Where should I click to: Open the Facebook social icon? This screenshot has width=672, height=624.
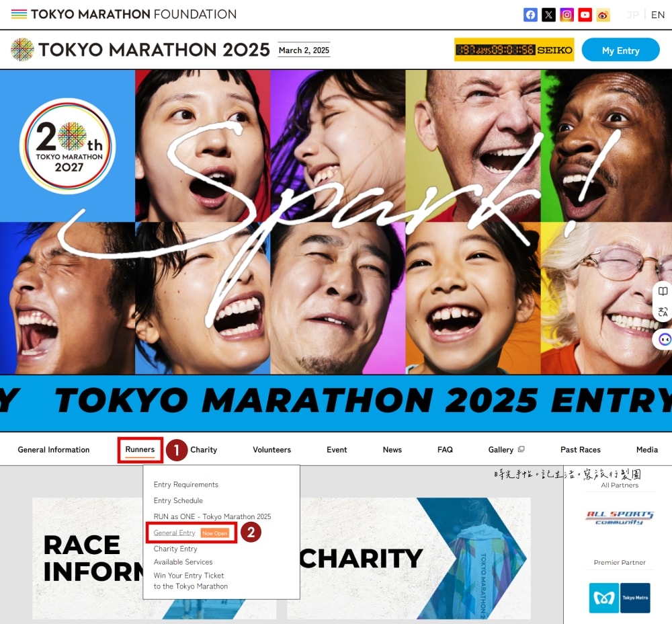click(530, 15)
